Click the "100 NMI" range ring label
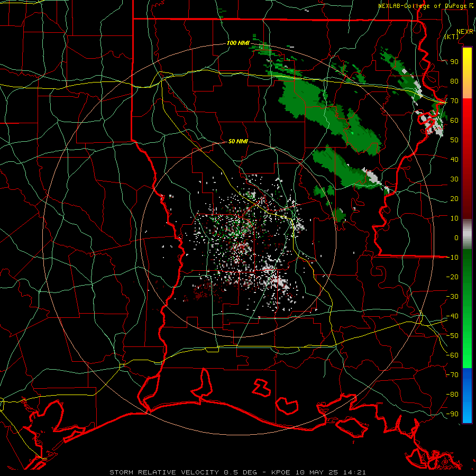Viewport: 476px width, 476px height. click(238, 43)
